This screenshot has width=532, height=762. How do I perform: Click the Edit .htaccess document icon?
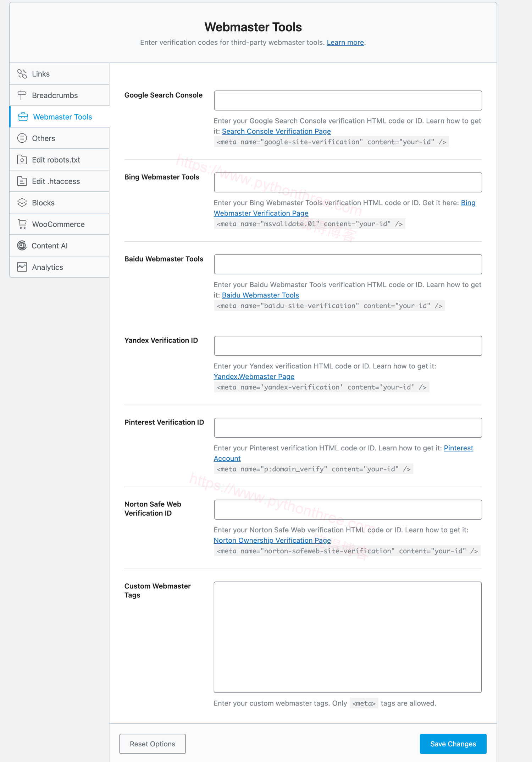[22, 181]
